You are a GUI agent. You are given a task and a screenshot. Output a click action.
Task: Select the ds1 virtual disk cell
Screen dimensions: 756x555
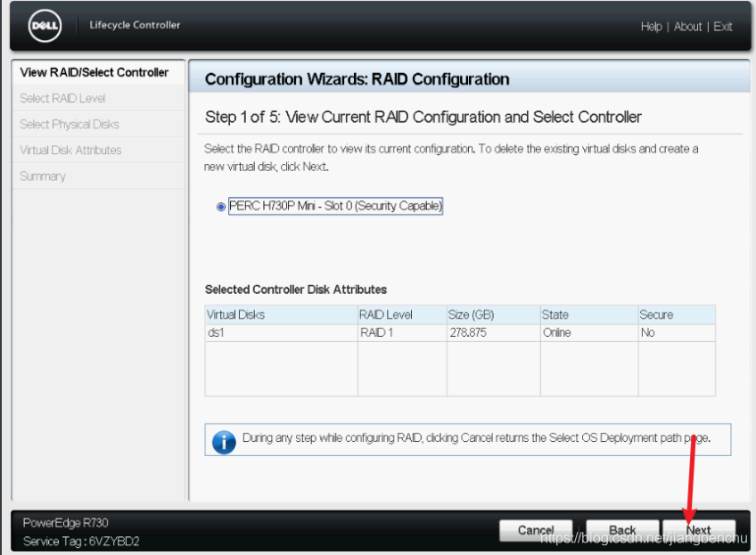[281, 333]
